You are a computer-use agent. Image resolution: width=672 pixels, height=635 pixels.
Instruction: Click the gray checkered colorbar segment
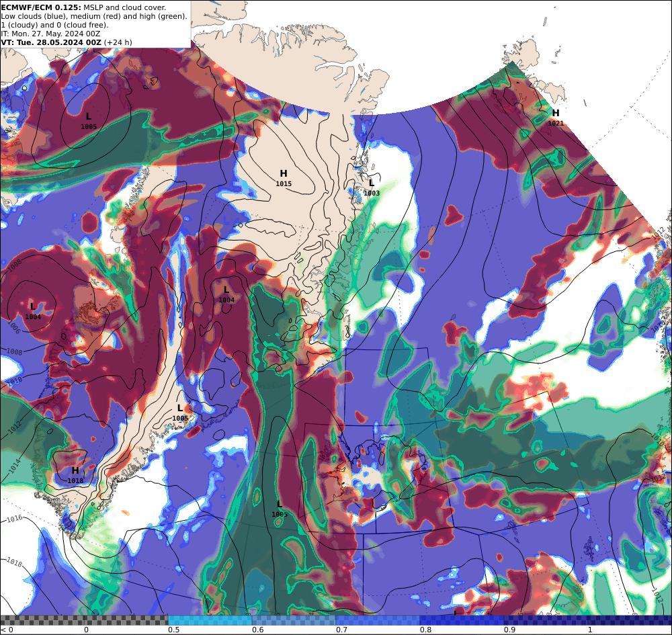tap(84, 620)
